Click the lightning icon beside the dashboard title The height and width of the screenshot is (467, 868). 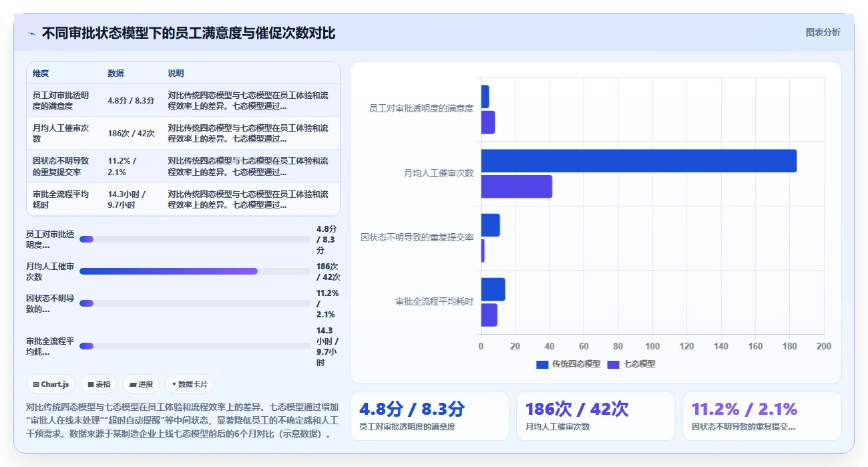(31, 33)
